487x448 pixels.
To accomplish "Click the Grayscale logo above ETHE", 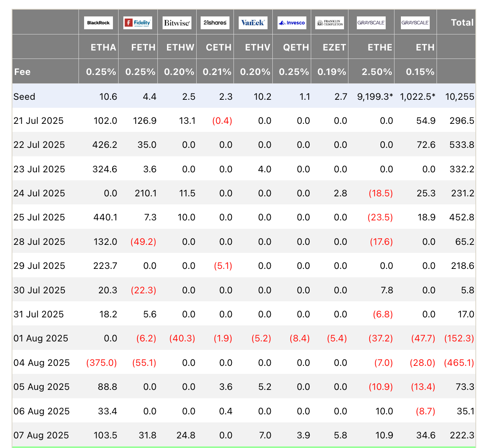I will pos(371,23).
